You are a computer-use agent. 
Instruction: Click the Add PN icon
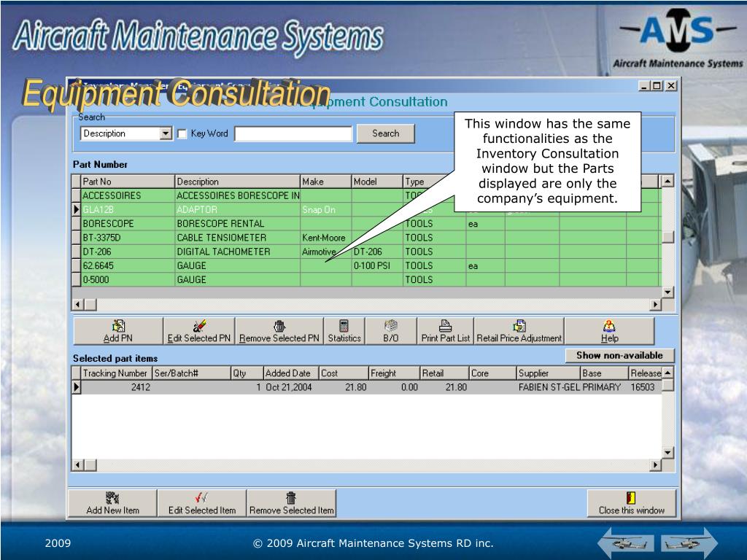coord(118,326)
